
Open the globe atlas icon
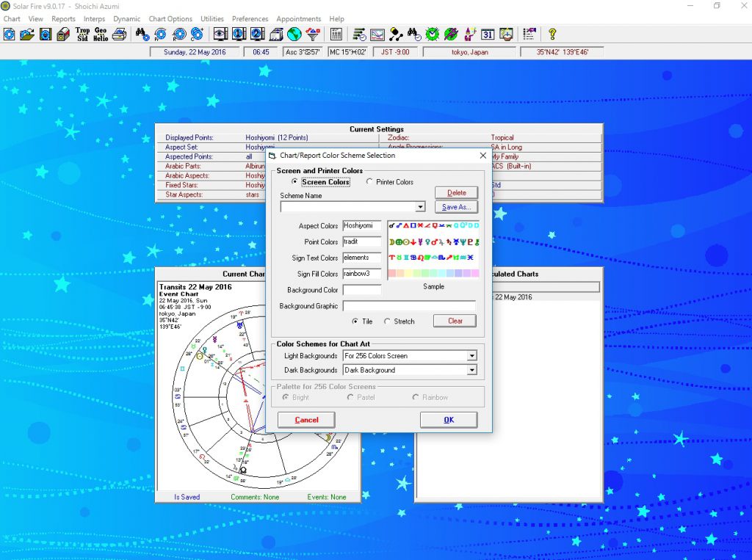click(294, 34)
